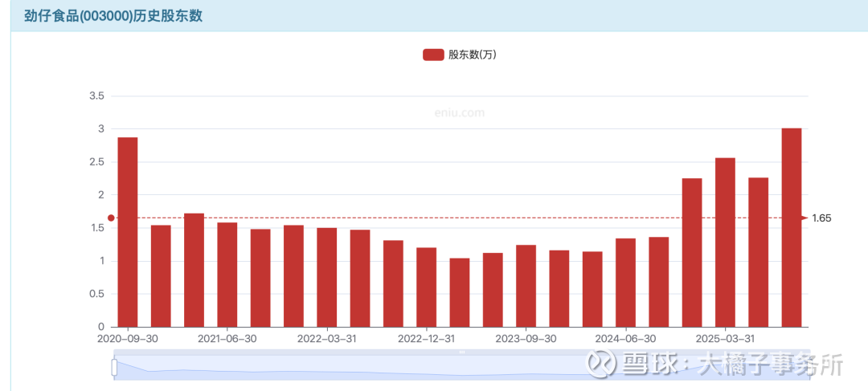
Task: Click the 股东数(万) legend label text
Action: click(472, 55)
